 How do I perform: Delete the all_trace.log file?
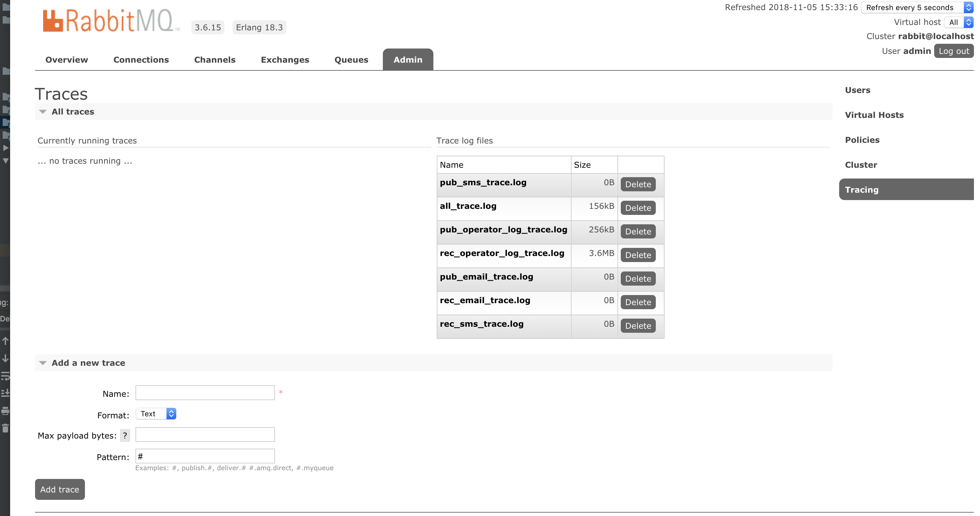pyautogui.click(x=638, y=207)
